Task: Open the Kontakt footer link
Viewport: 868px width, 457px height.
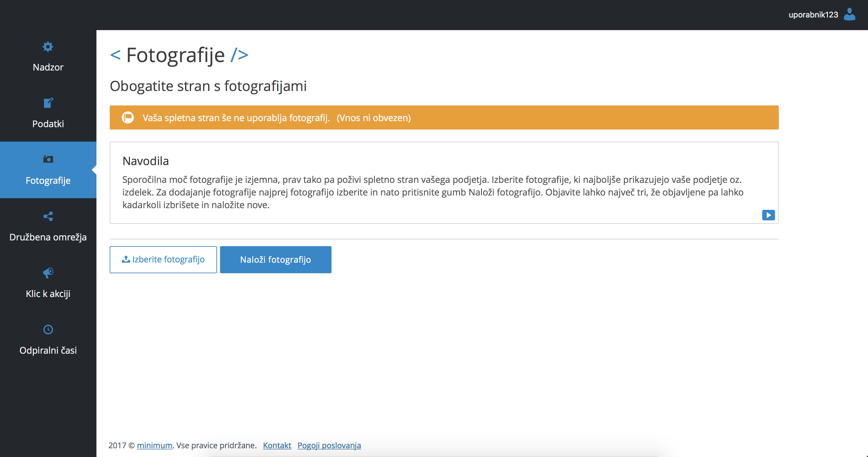Action: pos(277,445)
